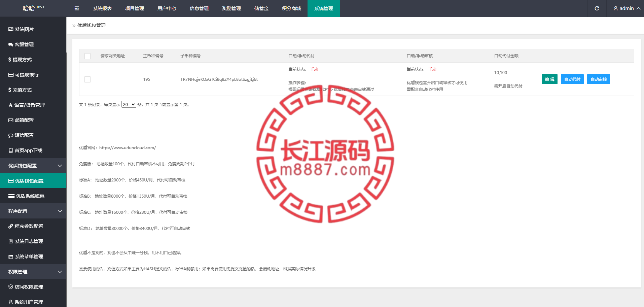Screen dimensions: 644x307
Task: Click the refresh icon in top bar
Action: [597, 8]
